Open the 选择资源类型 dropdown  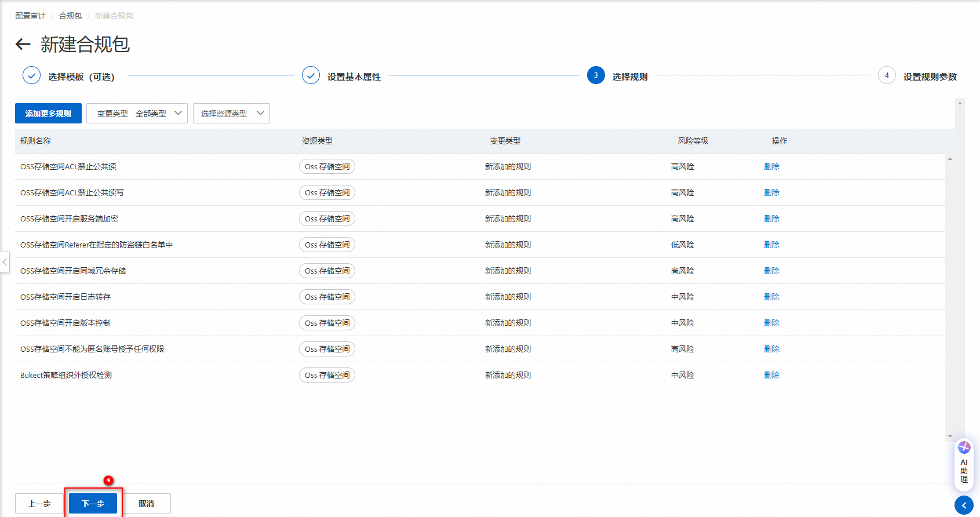click(231, 114)
